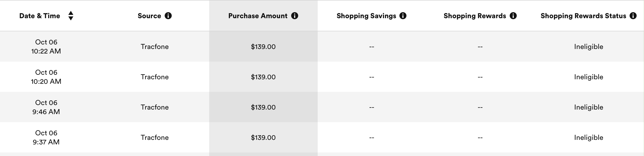644x156 pixels.
Task: Sort by Date & Time arrows
Action: coord(71,16)
